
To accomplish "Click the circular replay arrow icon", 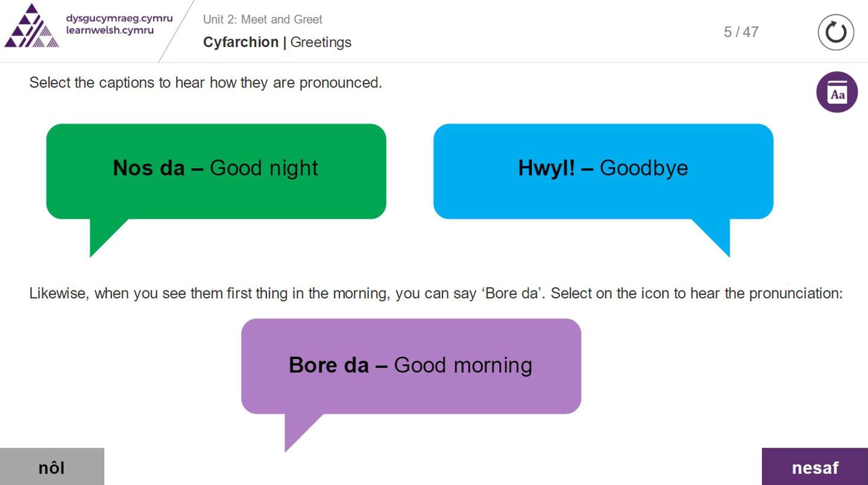I will 835,33.
